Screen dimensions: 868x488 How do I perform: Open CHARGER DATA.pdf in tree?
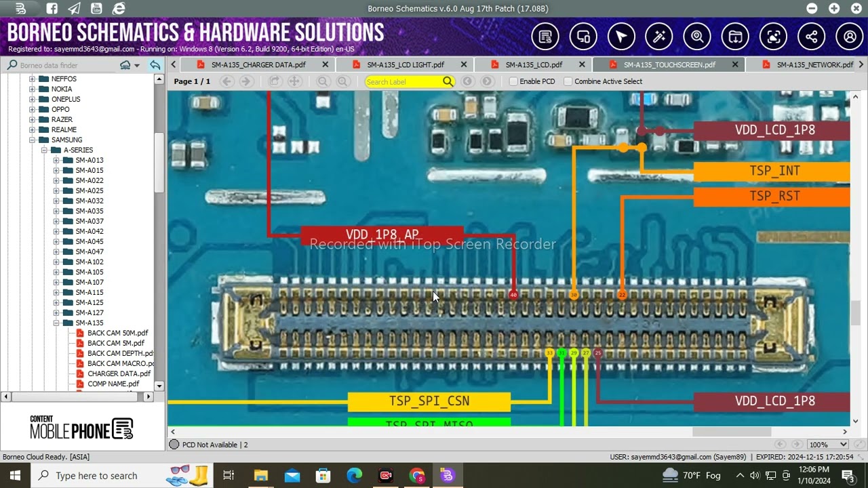(119, 373)
